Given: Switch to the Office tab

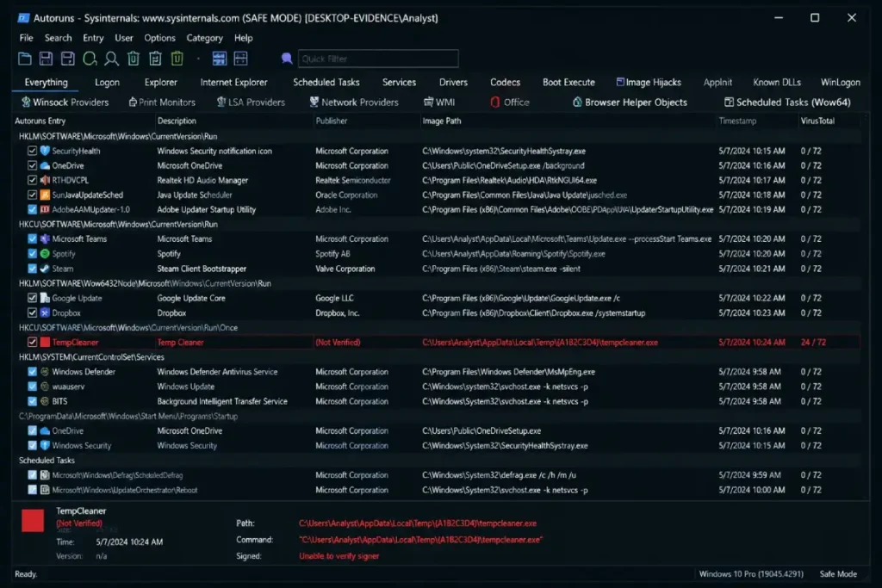Looking at the screenshot, I should point(510,102).
